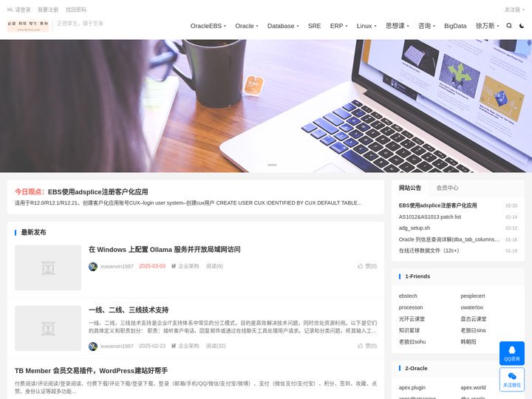Open the Ollama 服务 article title

[165, 250]
